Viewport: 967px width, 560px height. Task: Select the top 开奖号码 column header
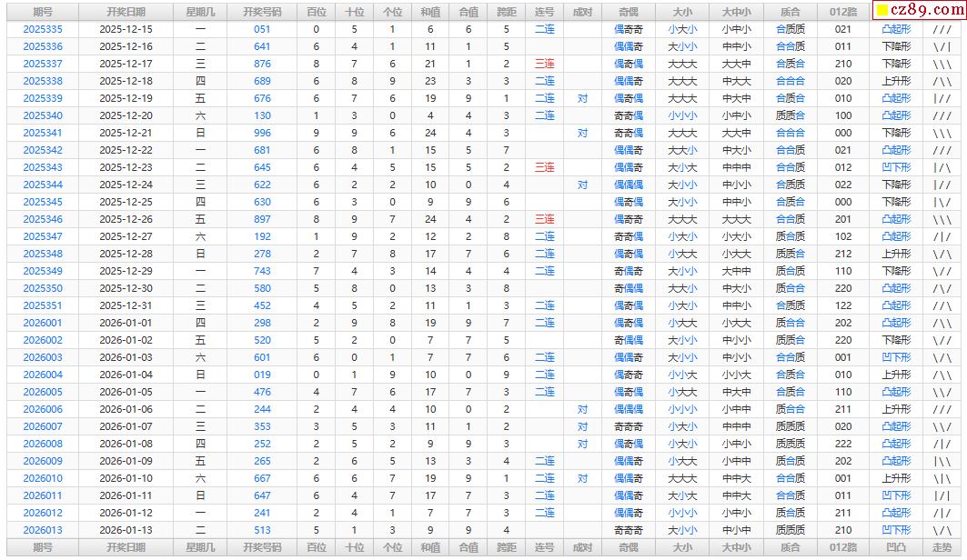coord(262,12)
